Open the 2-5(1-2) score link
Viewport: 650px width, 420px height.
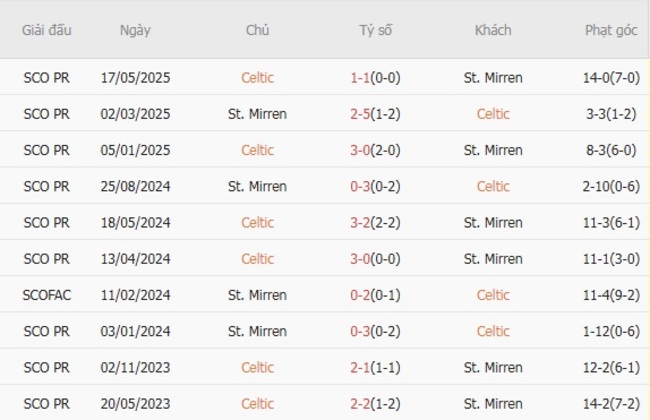pos(376,114)
